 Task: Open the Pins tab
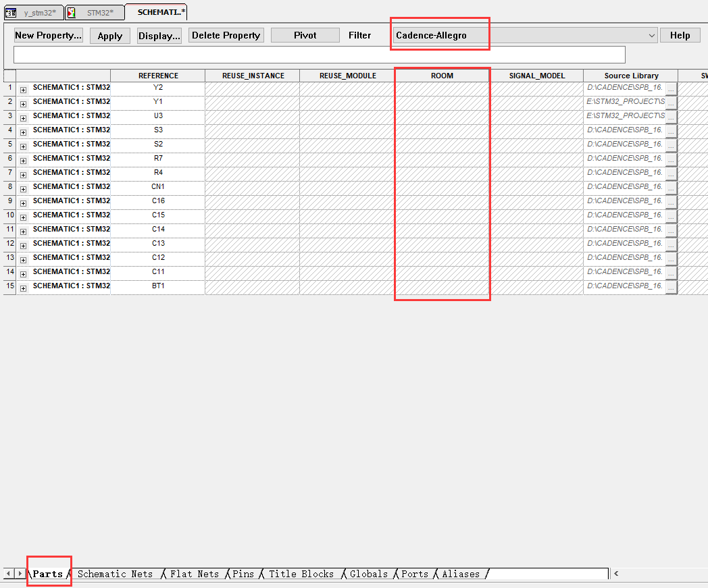(x=243, y=574)
